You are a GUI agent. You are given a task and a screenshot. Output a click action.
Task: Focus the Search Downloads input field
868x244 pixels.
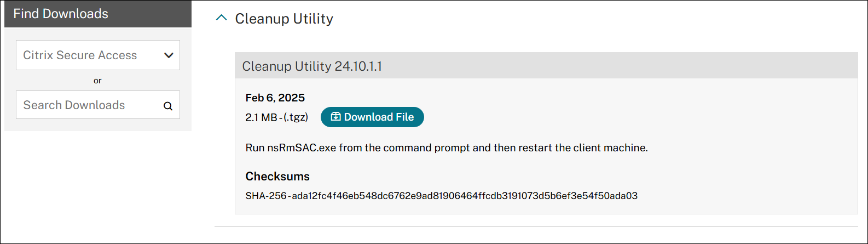click(x=88, y=105)
